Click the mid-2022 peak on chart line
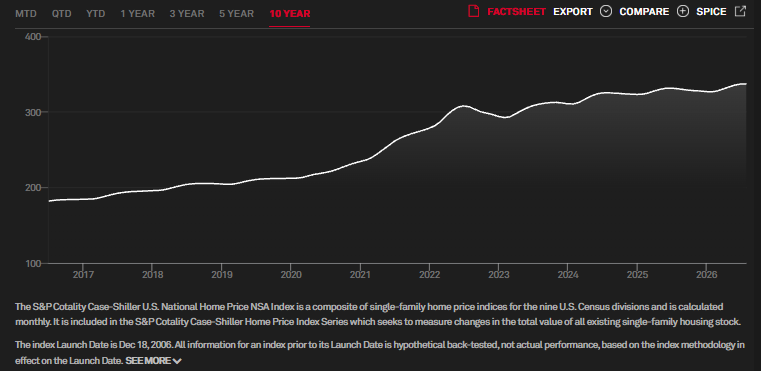This screenshot has height=371, width=761. (x=463, y=105)
